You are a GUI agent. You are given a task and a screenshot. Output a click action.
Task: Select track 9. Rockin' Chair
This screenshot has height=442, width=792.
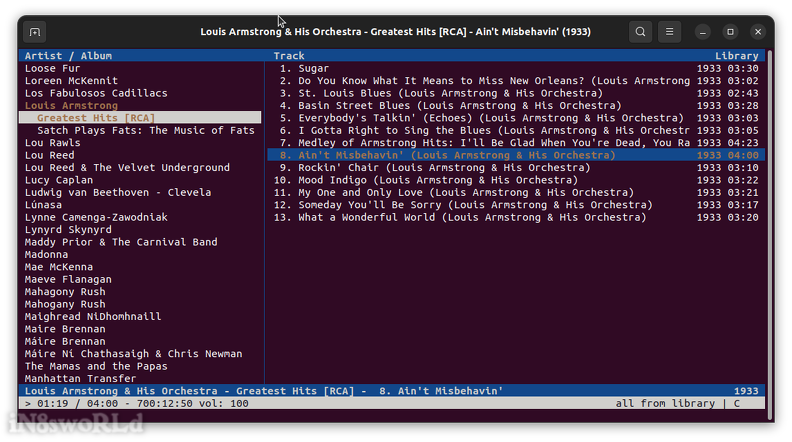click(516, 168)
